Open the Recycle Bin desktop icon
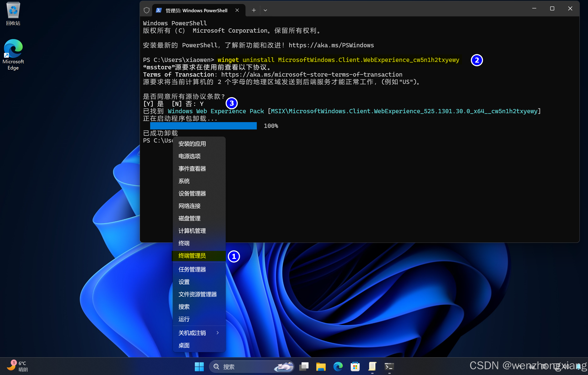The image size is (588, 375). [13, 13]
